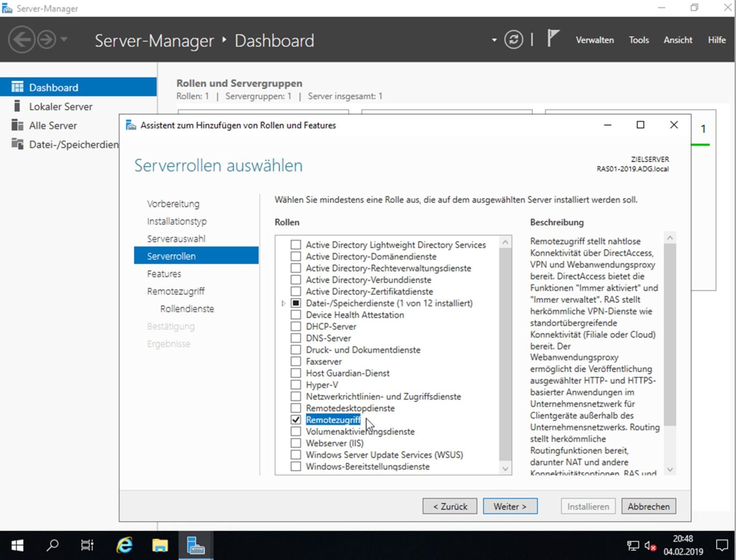Viewport: 736px width, 560px height.
Task: Click the clock showing 20:48
Action: click(683, 539)
